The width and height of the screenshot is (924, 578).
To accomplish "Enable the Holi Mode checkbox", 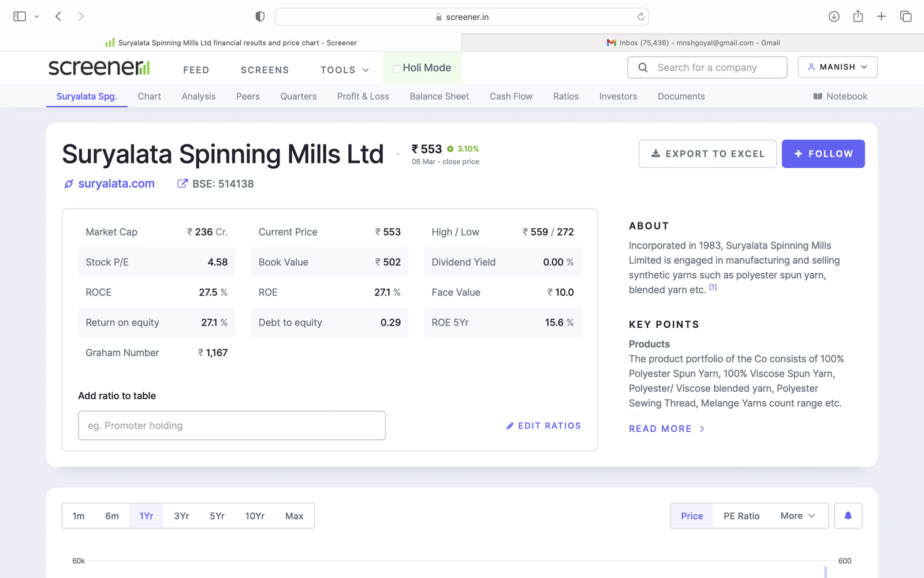I will (x=397, y=68).
